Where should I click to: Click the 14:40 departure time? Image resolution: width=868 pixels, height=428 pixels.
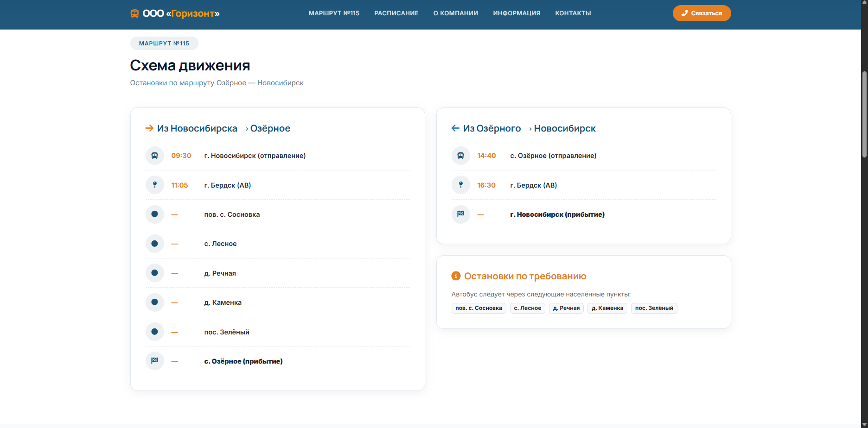click(486, 156)
